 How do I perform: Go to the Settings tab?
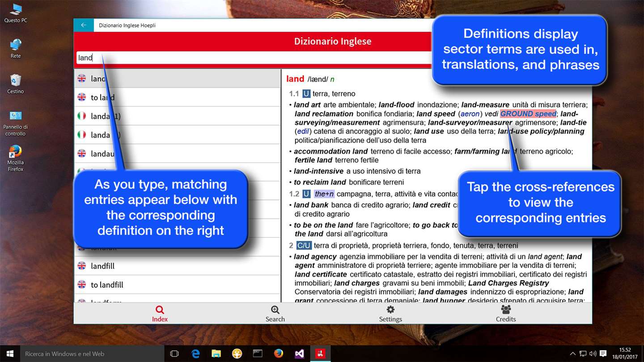coord(390,314)
